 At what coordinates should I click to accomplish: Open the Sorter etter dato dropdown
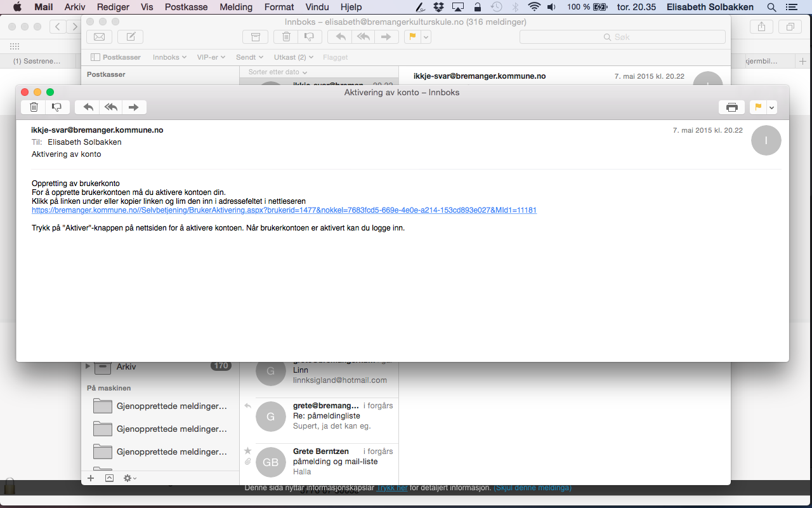[277, 72]
